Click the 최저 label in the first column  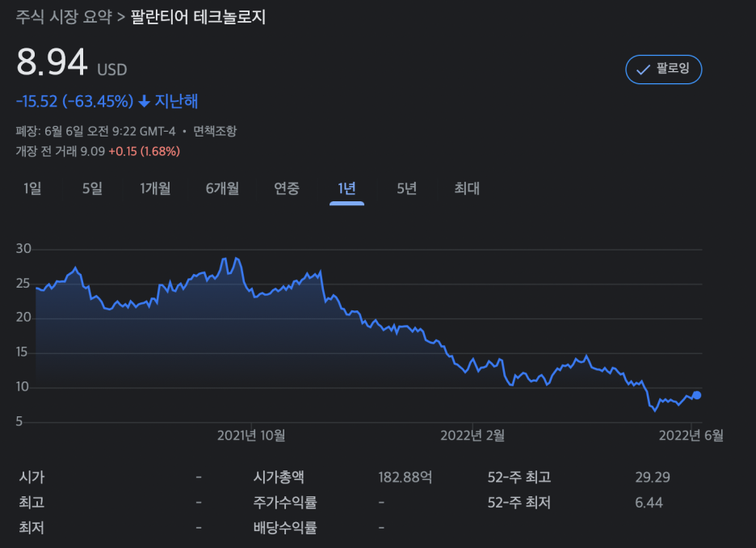[31, 528]
